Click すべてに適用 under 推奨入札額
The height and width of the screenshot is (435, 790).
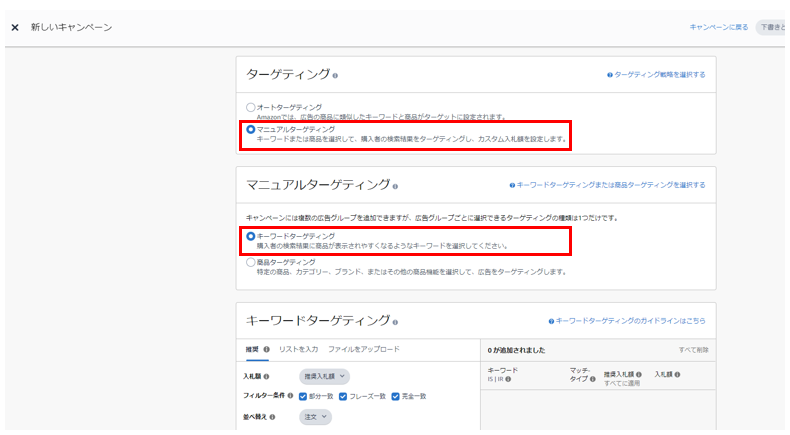click(622, 383)
